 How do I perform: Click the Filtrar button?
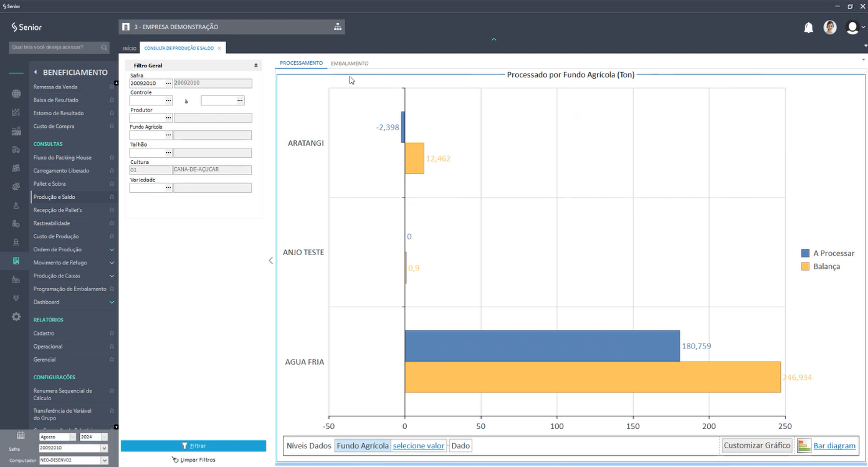click(193, 446)
